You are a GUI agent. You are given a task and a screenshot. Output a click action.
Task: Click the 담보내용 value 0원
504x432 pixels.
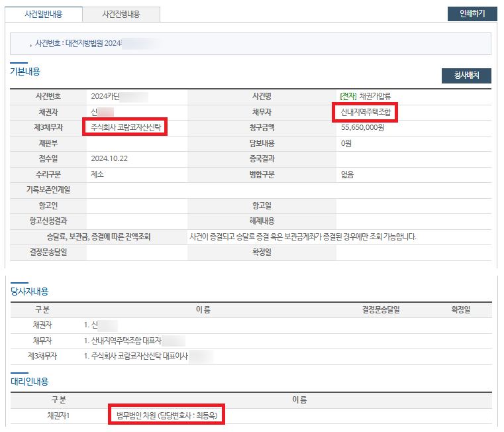tap(346, 143)
